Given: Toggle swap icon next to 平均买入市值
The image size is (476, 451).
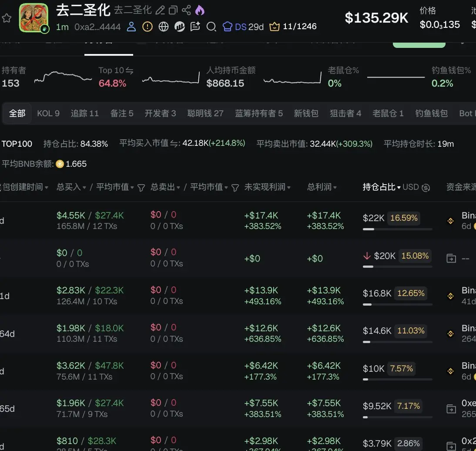Looking at the screenshot, I should coord(174,143).
